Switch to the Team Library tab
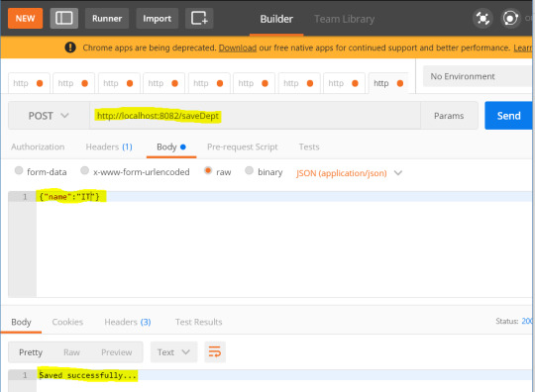The image size is (535, 392). pos(344,19)
